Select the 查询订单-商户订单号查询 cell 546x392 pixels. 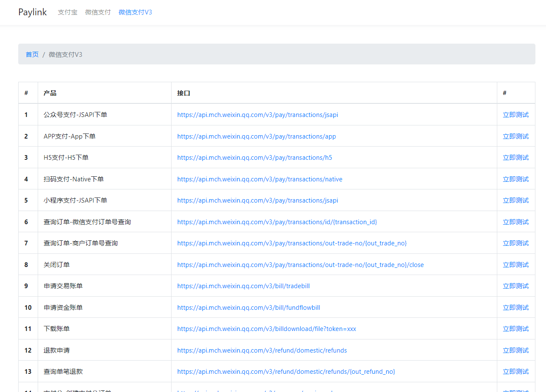pos(105,243)
